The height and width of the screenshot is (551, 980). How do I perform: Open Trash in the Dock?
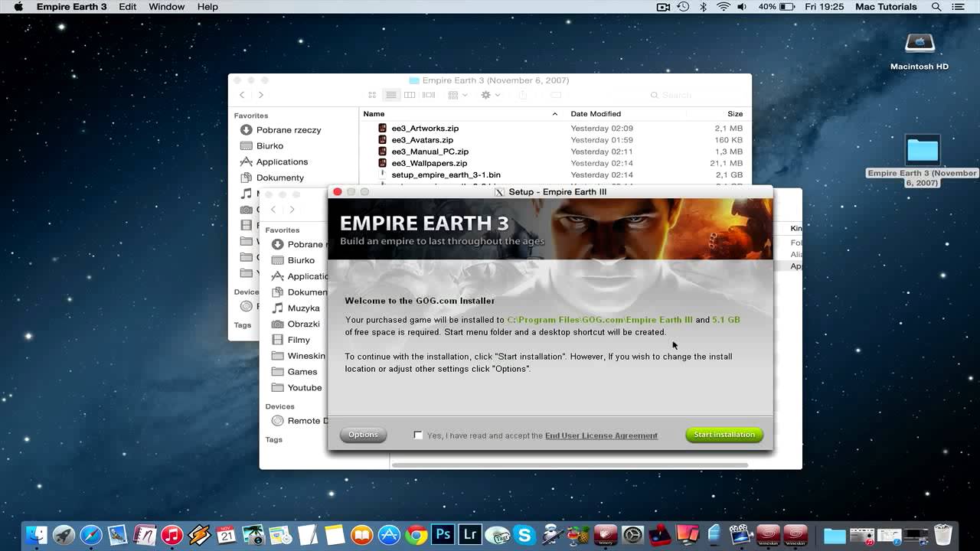pyautogui.click(x=943, y=534)
